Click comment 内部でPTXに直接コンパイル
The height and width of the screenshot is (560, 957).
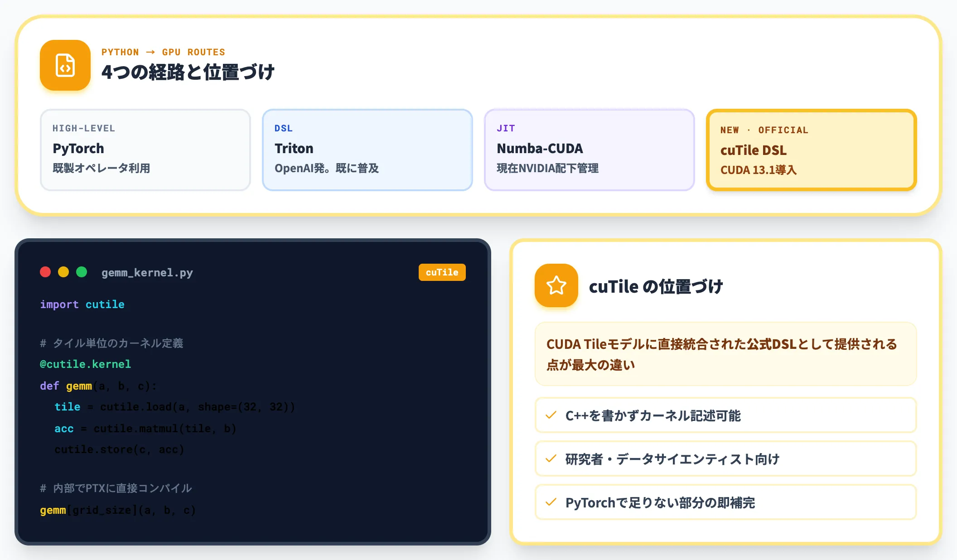coord(116,488)
